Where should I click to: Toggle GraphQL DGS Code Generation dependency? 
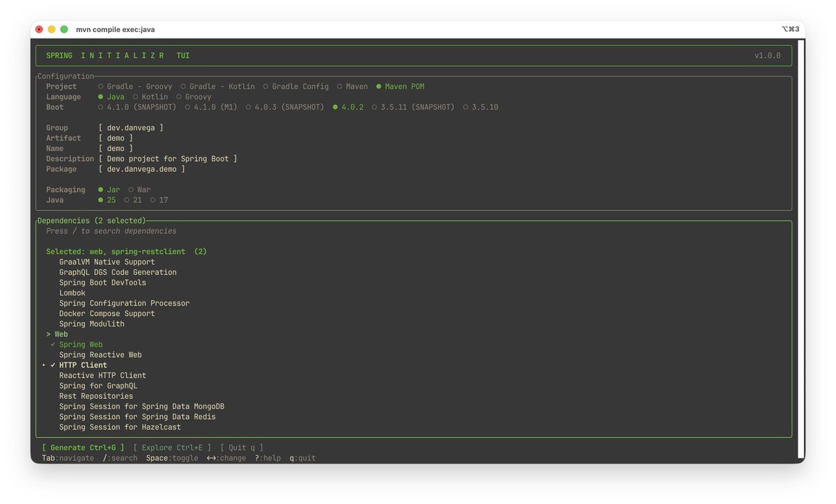[118, 272]
